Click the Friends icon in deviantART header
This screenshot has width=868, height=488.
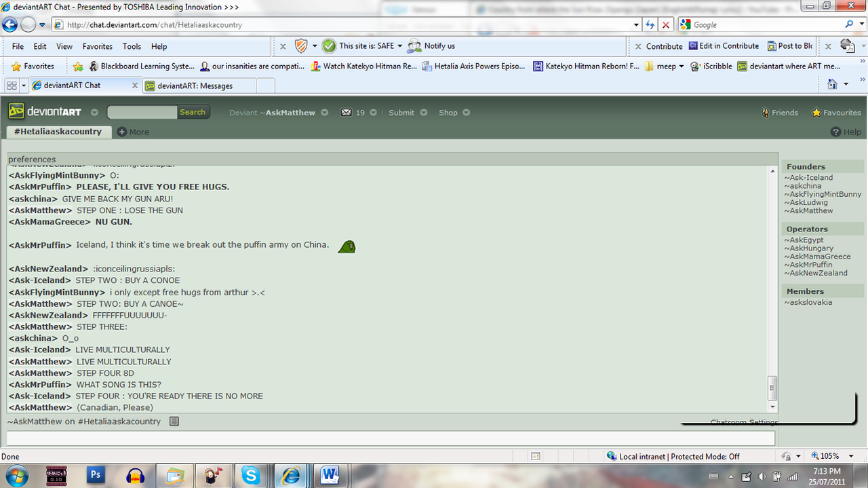tap(766, 113)
